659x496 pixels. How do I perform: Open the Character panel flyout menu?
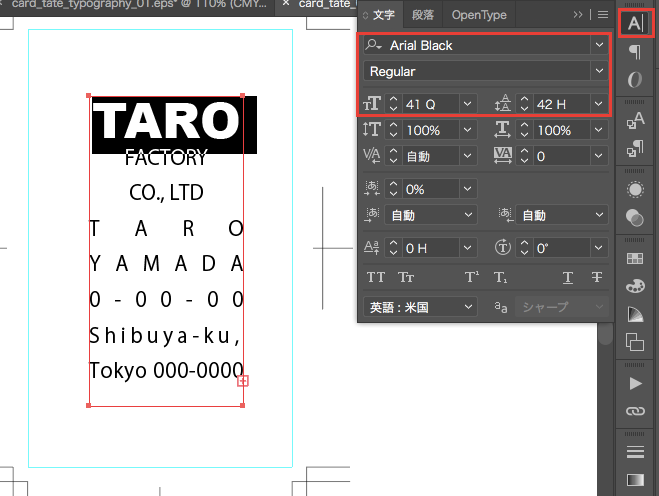point(602,15)
